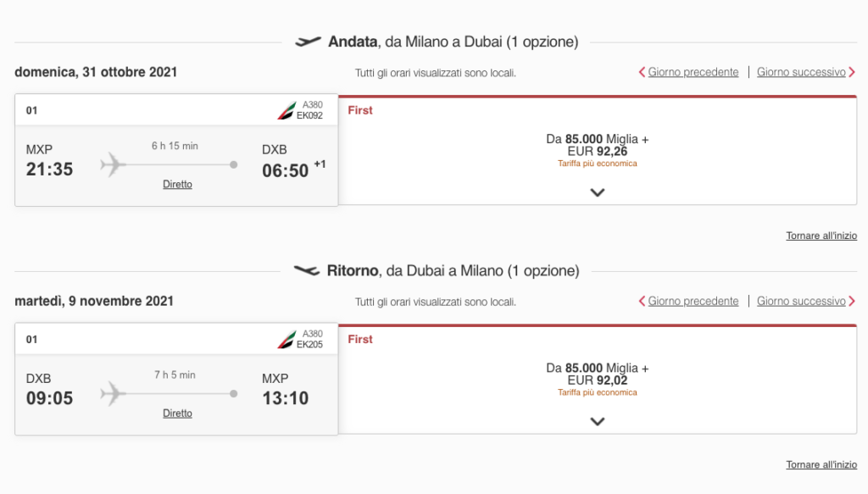This screenshot has width=868, height=494.
Task: Select the return First fare EUR 92,02
Action: tap(598, 380)
